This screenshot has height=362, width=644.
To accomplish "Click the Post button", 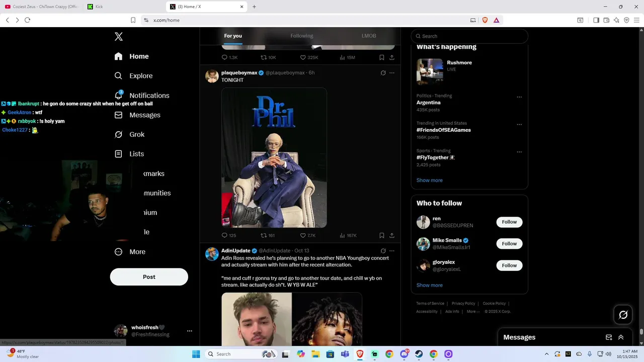I will click(149, 277).
